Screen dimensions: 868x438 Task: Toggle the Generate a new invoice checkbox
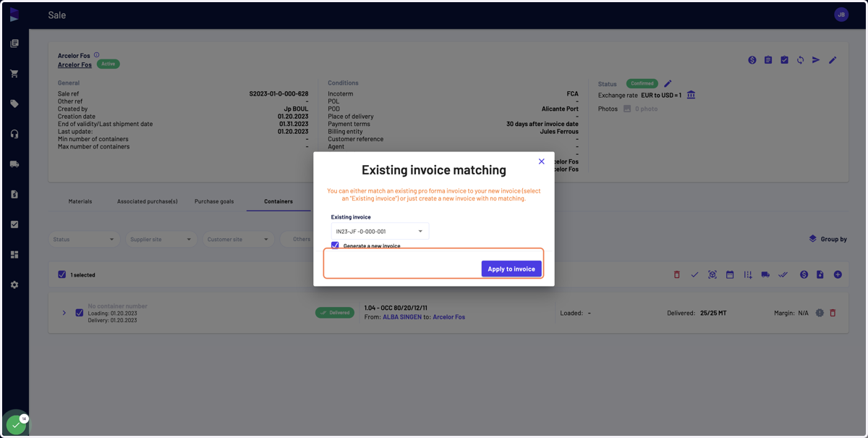[x=335, y=245]
